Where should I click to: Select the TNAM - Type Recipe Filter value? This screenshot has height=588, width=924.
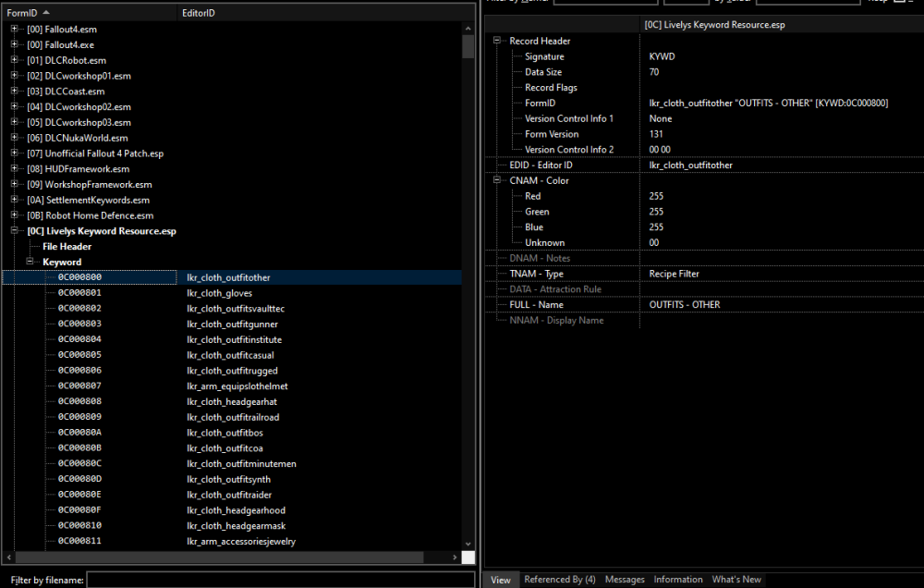674,274
